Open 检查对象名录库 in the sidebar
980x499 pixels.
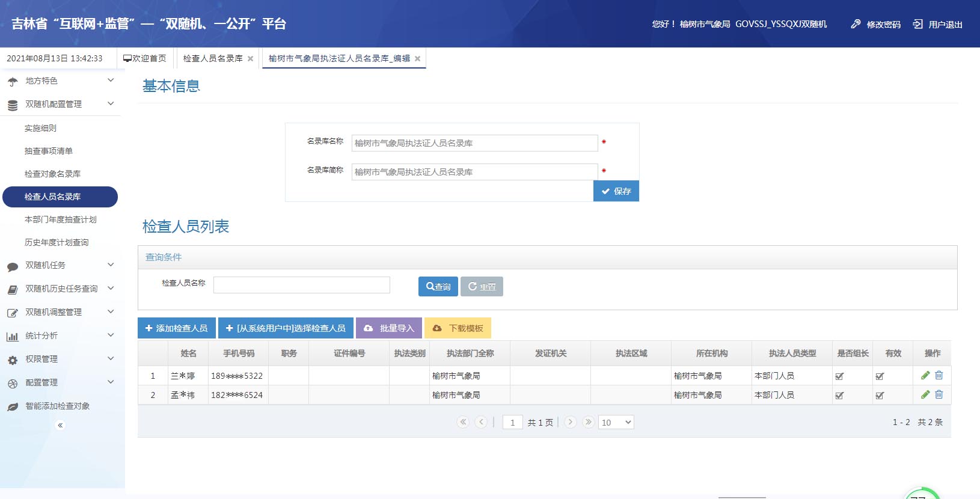tap(52, 174)
